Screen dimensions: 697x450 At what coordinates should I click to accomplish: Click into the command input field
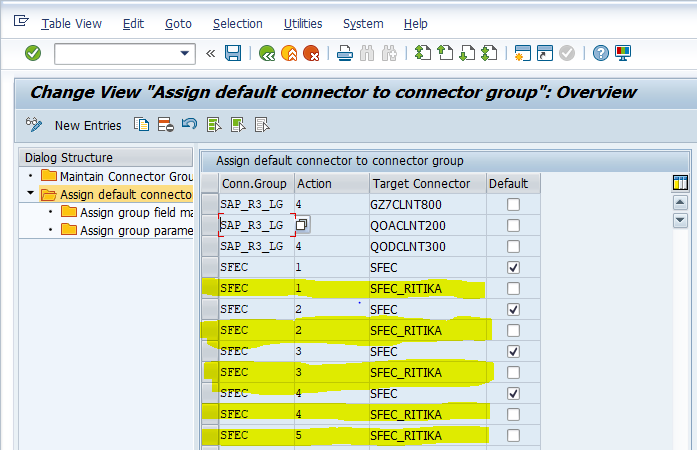coord(116,53)
